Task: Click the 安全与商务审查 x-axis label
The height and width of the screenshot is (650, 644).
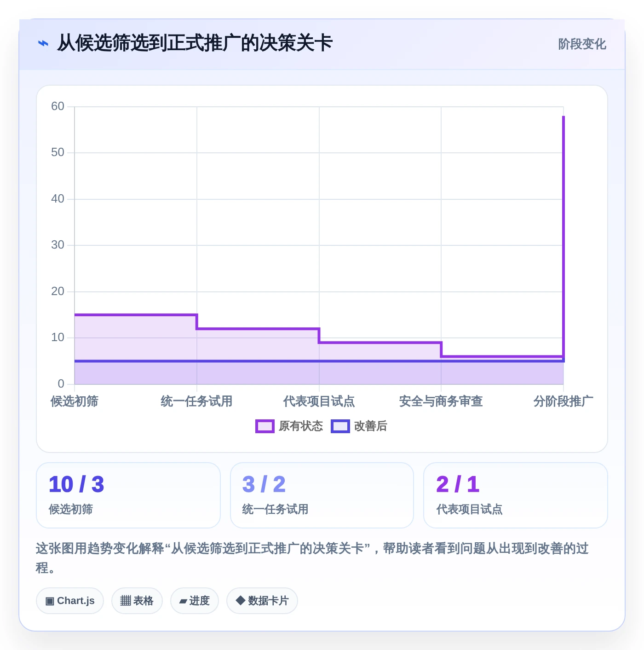Action: coord(441,401)
